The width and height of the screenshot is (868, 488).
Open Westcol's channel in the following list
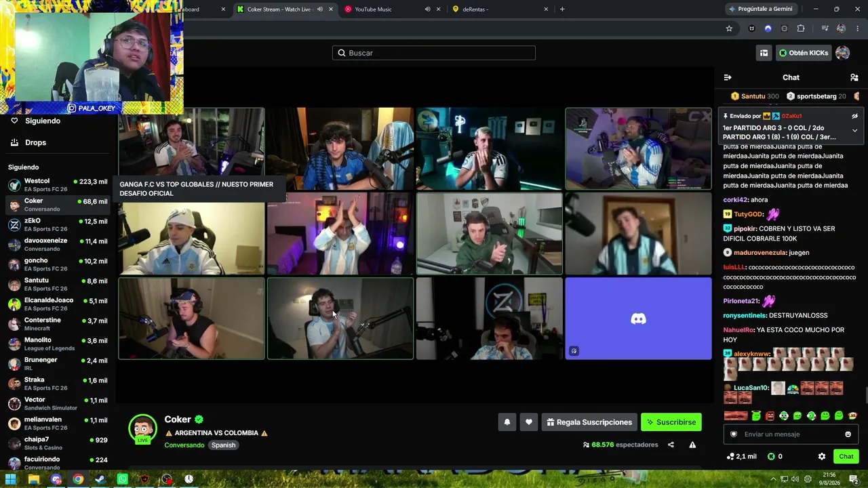pos(58,185)
